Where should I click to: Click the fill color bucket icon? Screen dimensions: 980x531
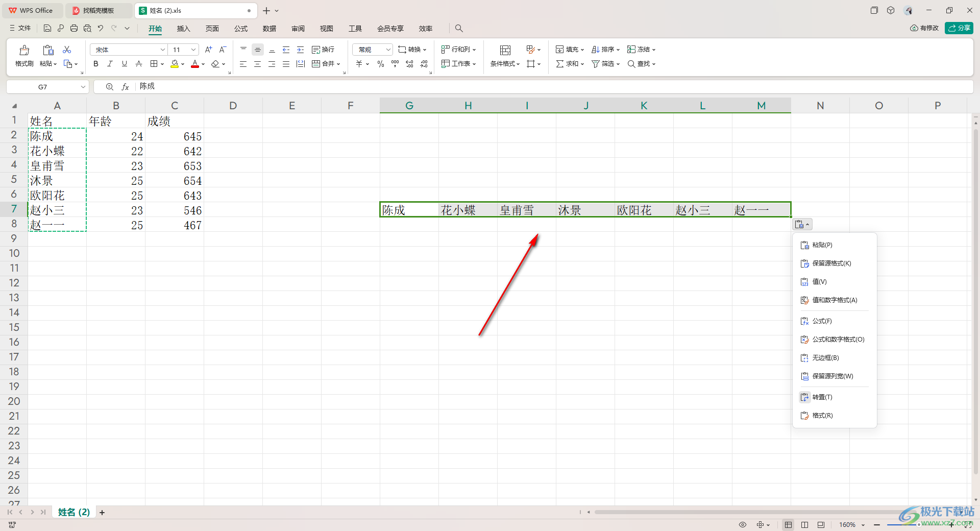175,64
